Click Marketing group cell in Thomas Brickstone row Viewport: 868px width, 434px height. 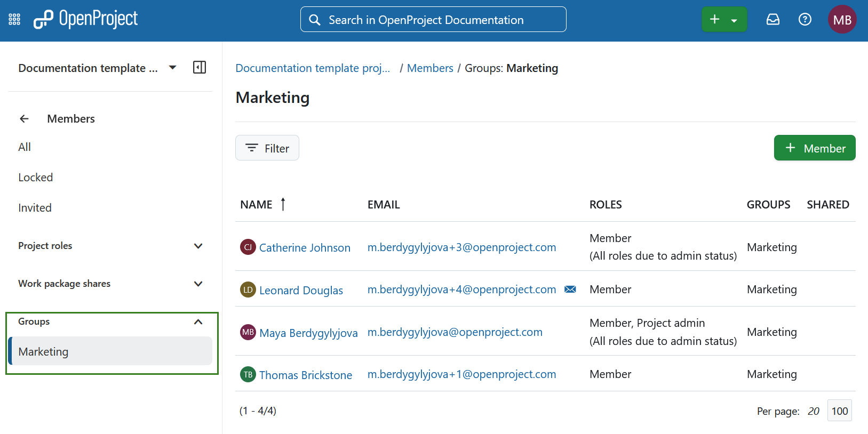[772, 374]
